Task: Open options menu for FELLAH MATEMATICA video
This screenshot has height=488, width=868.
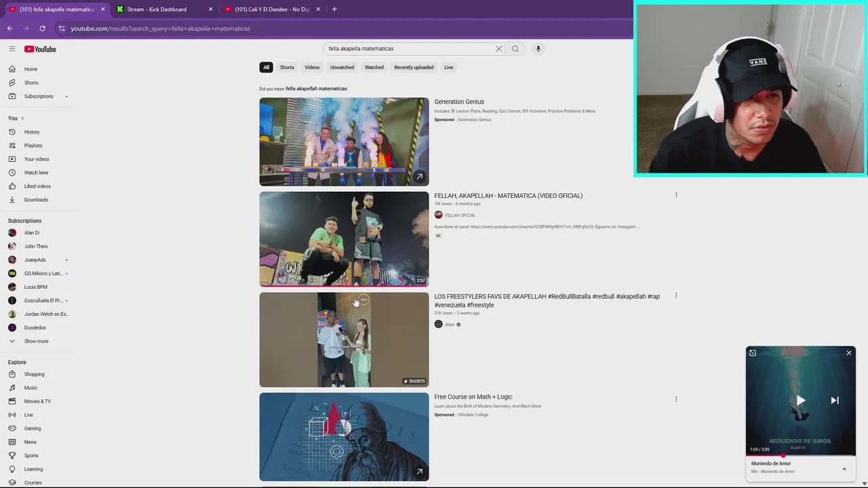Action: (x=676, y=195)
